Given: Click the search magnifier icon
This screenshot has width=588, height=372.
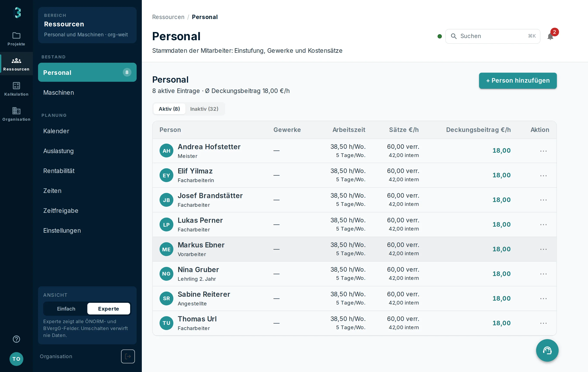Looking at the screenshot, I should tap(454, 36).
